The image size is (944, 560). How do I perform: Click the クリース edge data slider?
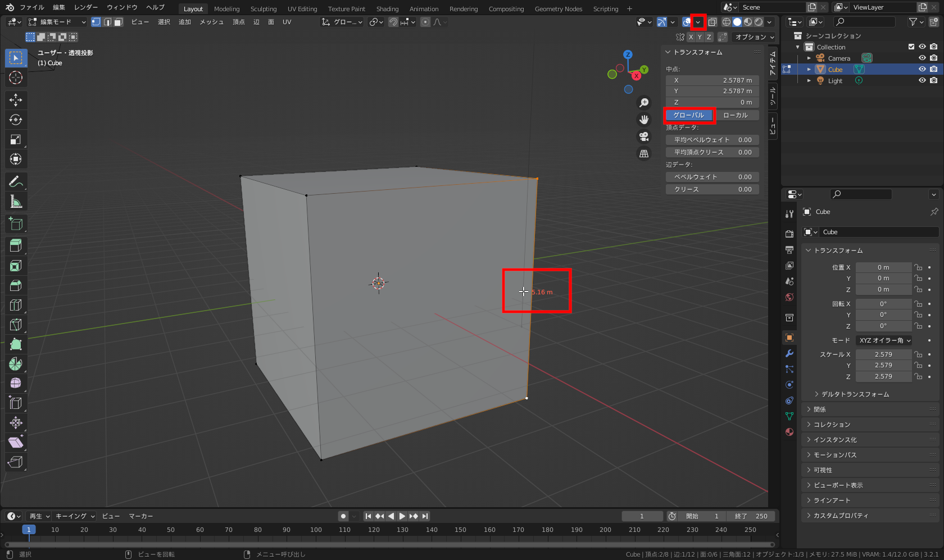(x=712, y=189)
